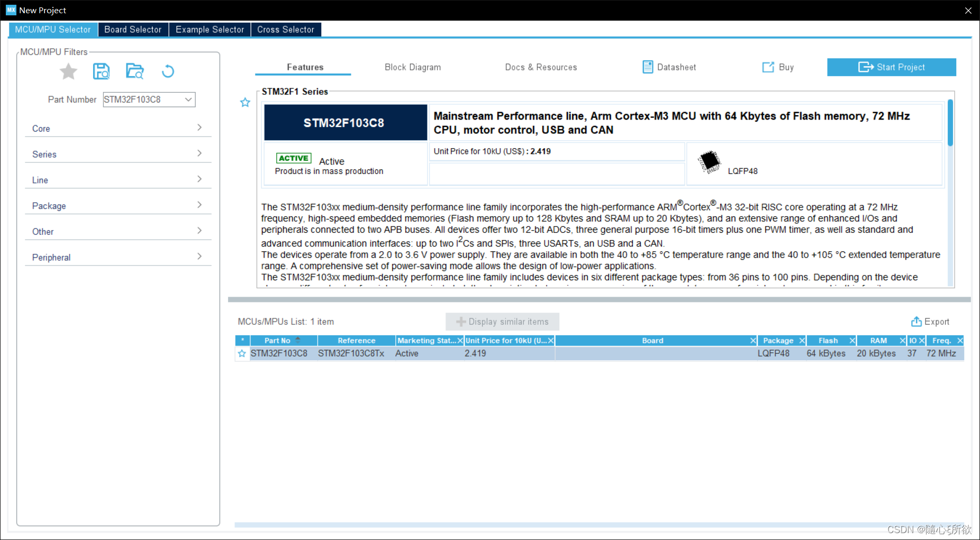Click Display similar items button
The width and height of the screenshot is (980, 540).
pos(502,322)
